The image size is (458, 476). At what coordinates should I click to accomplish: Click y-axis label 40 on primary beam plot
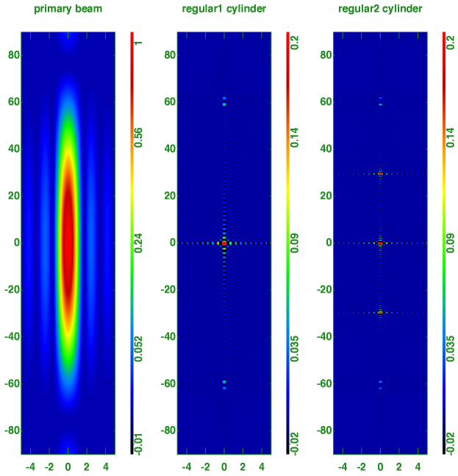(x=14, y=148)
